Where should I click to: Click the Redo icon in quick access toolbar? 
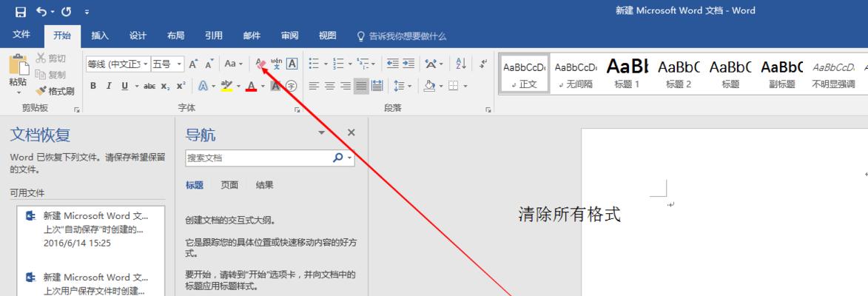tap(67, 11)
